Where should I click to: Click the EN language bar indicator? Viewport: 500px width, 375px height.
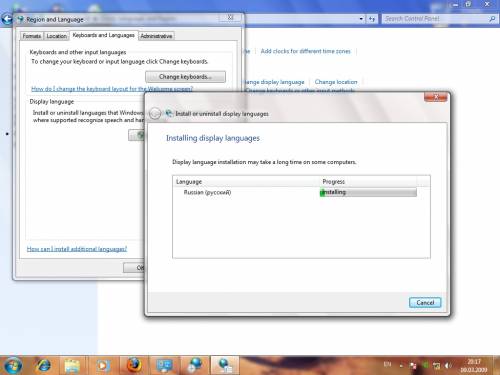(x=387, y=365)
